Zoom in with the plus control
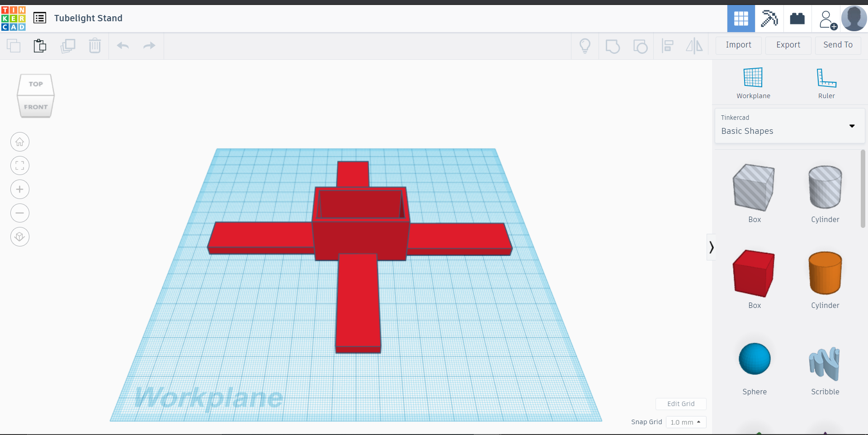Viewport: 868px width, 435px height. [19, 189]
